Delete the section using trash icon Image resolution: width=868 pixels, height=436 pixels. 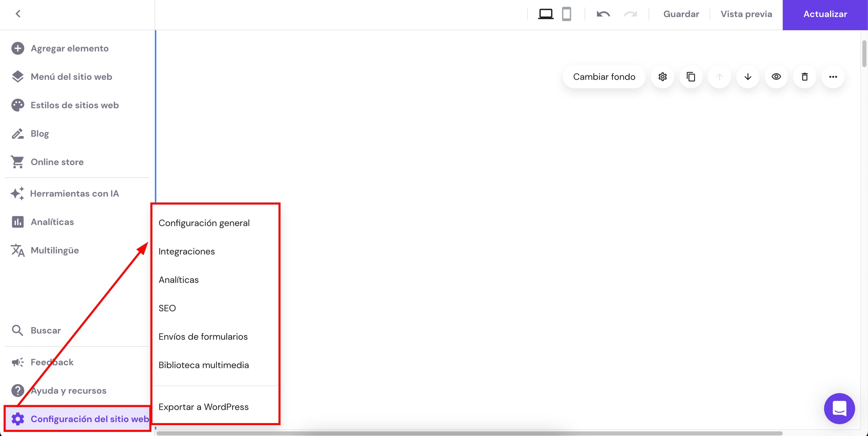[x=804, y=77]
